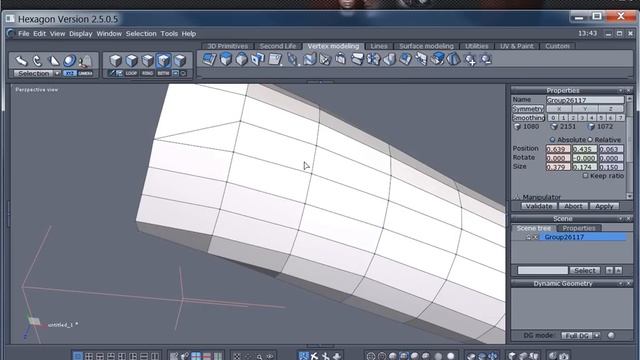Click the sphere-plus grow selection icon
The width and height of the screenshot is (640, 360).
tap(470, 60)
